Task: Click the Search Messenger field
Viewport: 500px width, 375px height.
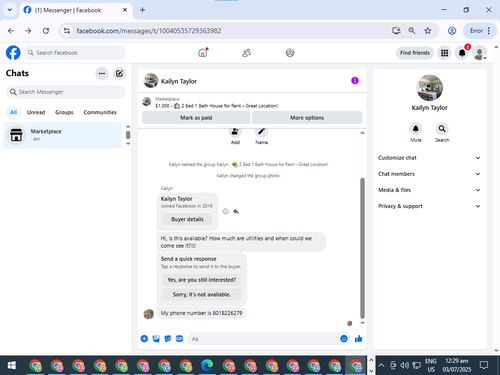Action: (66, 92)
